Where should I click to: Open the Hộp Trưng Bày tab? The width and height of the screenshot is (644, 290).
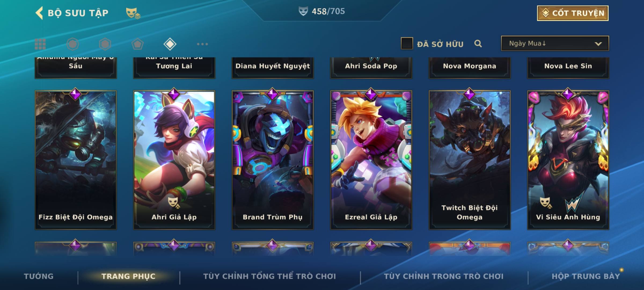(x=586, y=276)
